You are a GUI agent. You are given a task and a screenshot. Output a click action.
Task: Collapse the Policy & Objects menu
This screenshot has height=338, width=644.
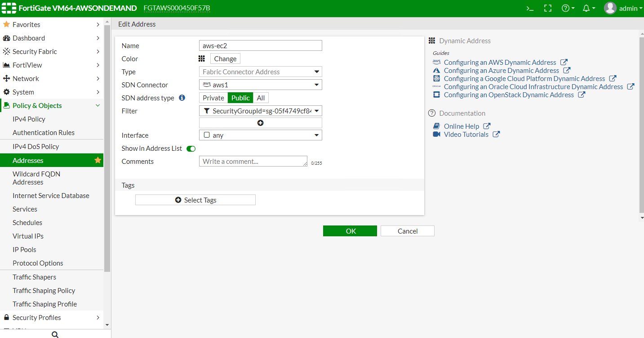(x=98, y=105)
